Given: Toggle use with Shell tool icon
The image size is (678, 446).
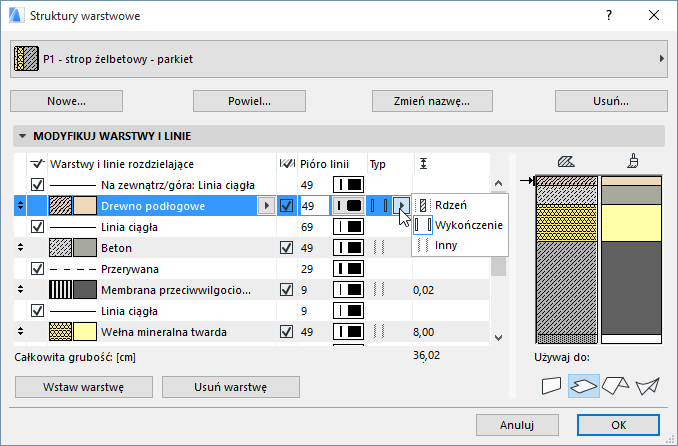Looking at the screenshot, I should [647, 385].
